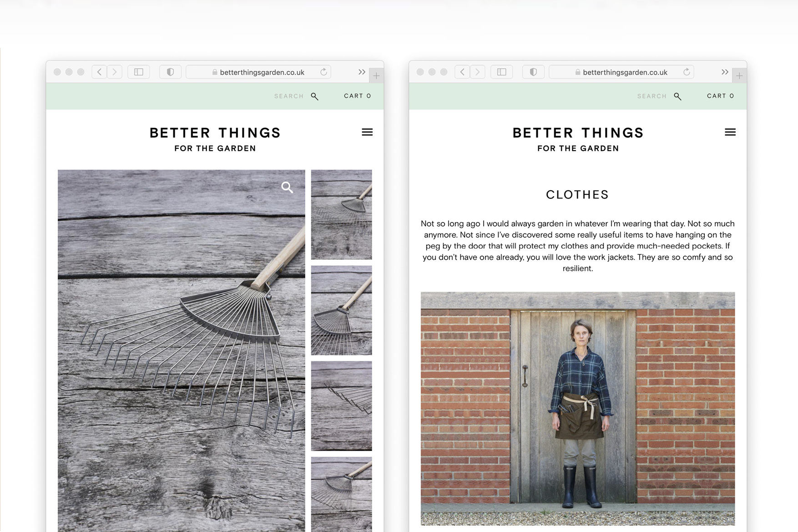Click the search magnifier in left window
798x532 pixels.
pyautogui.click(x=314, y=96)
